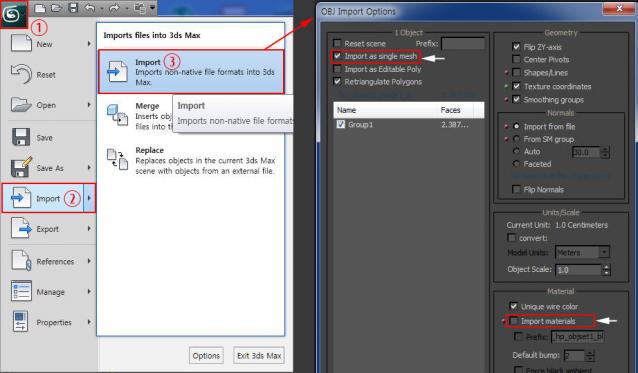Click the object Prefix input field
Screen dimensions: 638x373
point(463,43)
